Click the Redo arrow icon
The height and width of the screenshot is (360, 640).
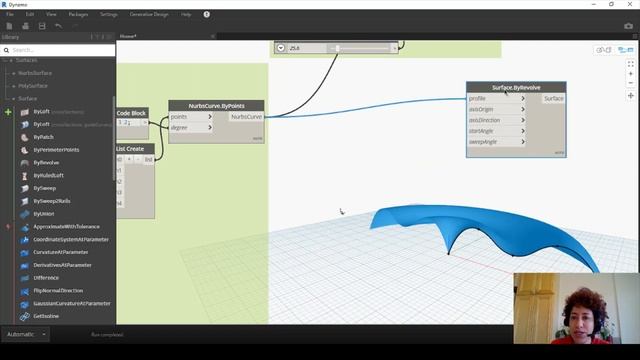(x=75, y=26)
